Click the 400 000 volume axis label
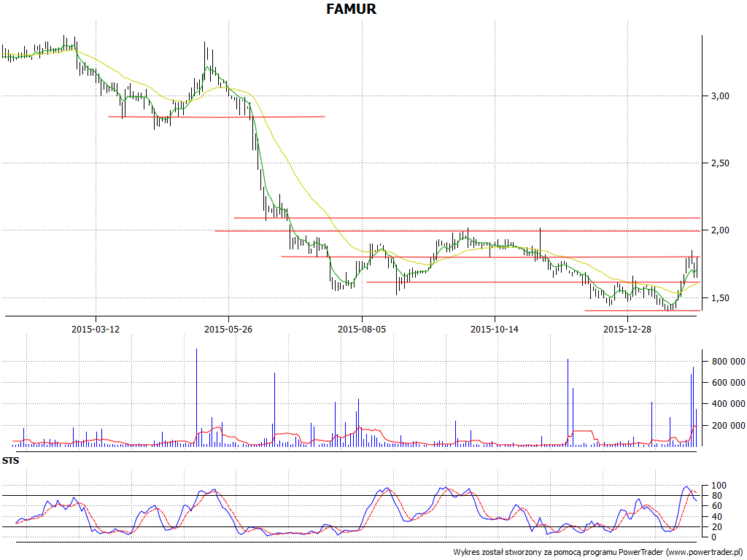Screen dimensions: 747x560 [729, 404]
